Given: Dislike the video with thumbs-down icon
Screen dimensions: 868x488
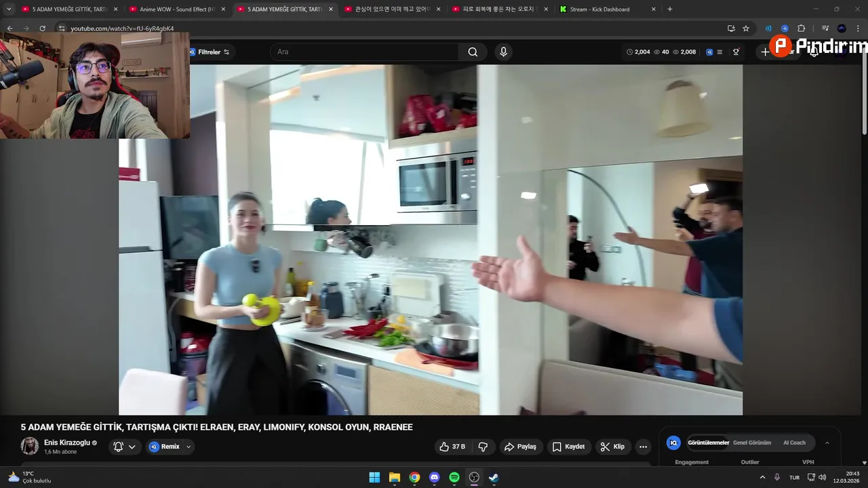Looking at the screenshot, I should click(x=483, y=447).
